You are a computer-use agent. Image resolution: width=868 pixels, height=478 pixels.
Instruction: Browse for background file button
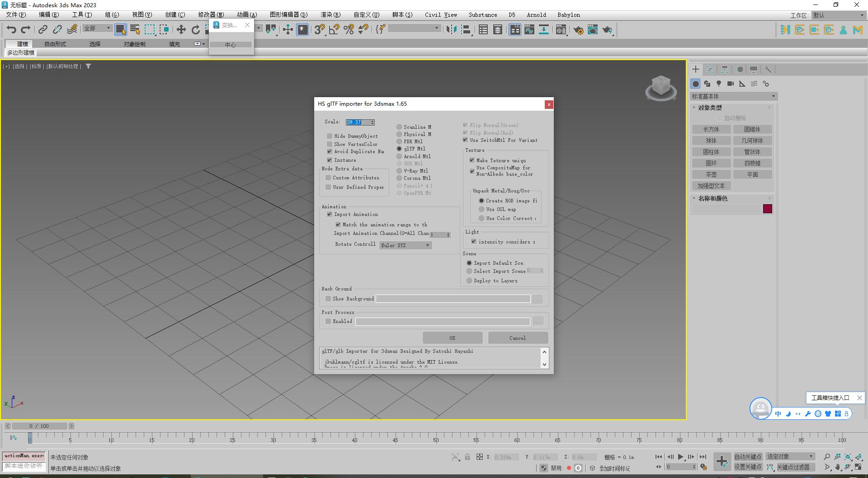coord(537,299)
